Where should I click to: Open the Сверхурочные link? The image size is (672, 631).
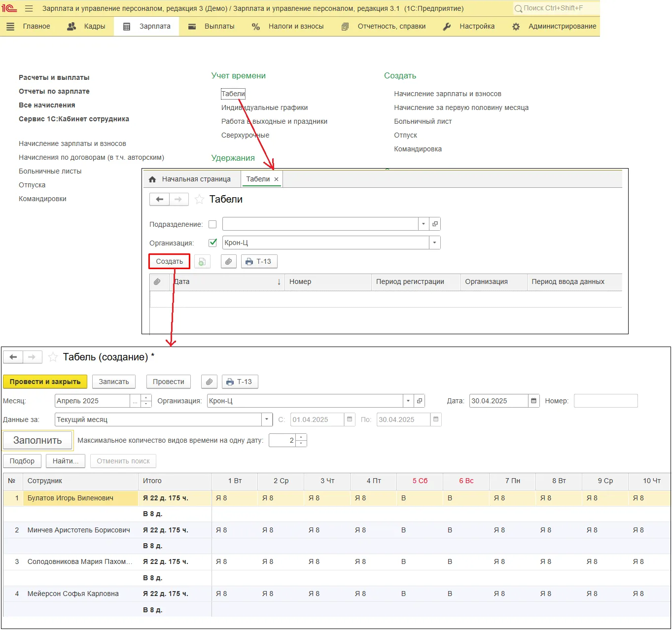click(x=246, y=135)
